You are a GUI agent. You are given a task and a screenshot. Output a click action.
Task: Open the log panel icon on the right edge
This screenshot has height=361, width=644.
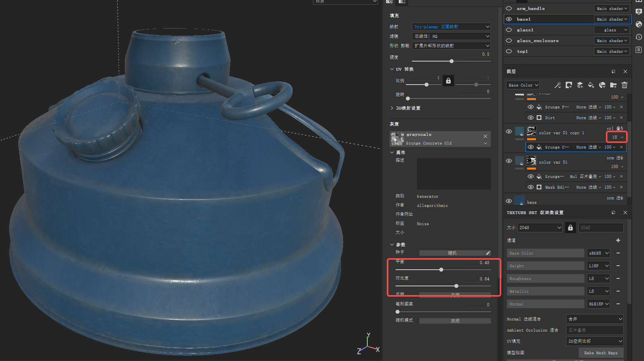pos(639,50)
